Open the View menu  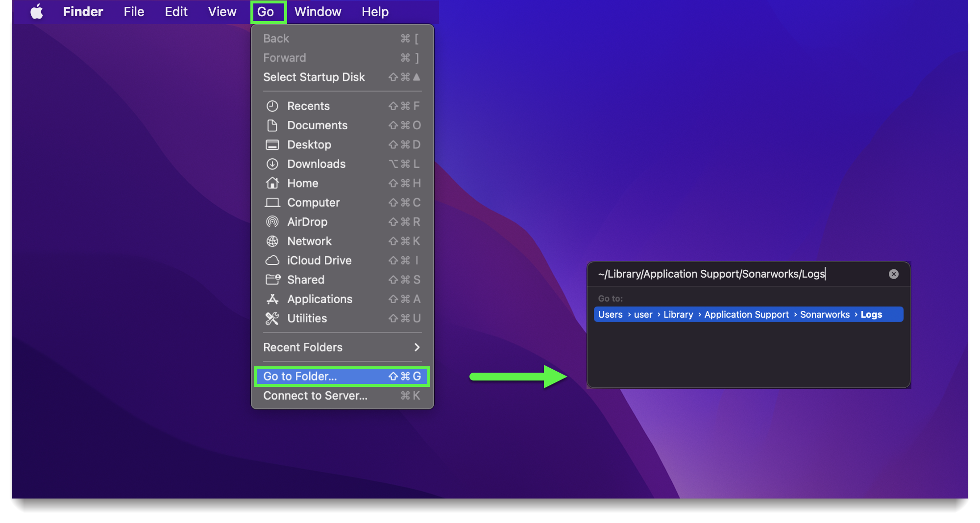(222, 12)
